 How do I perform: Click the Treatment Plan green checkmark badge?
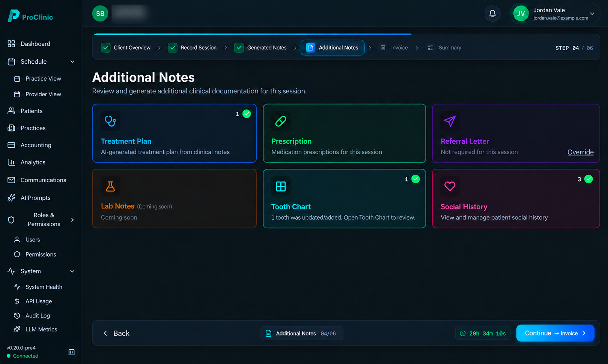click(x=247, y=114)
